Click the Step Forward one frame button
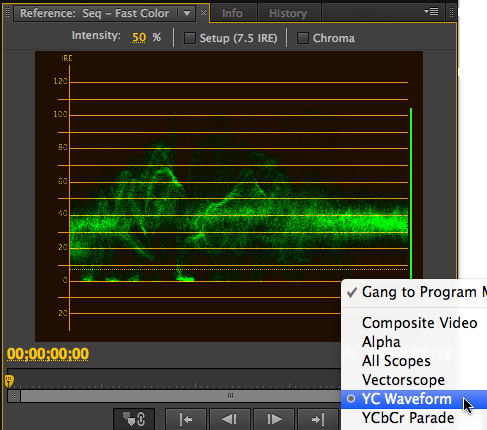Image resolution: width=487 pixels, height=430 pixels. click(274, 419)
